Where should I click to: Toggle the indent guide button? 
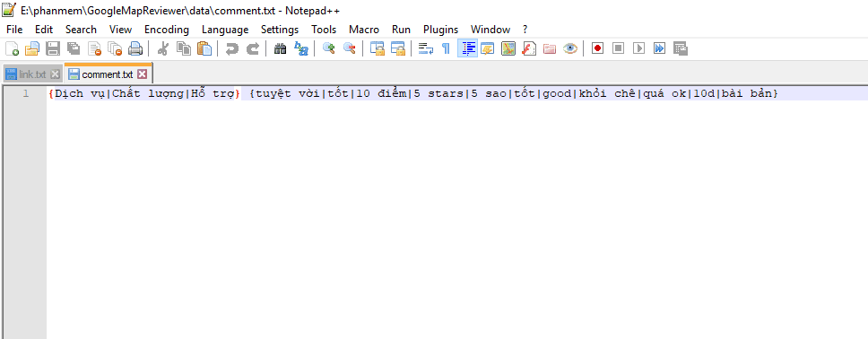467,48
